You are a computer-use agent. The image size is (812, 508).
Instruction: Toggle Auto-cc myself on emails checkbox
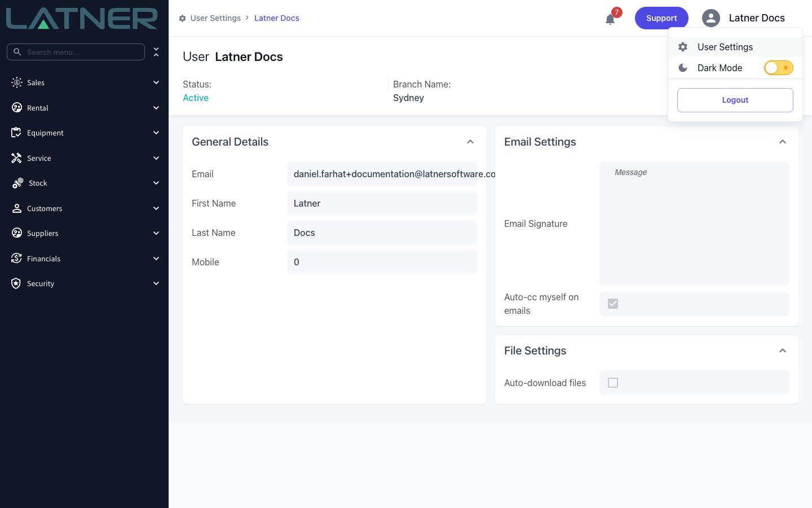pyautogui.click(x=613, y=304)
